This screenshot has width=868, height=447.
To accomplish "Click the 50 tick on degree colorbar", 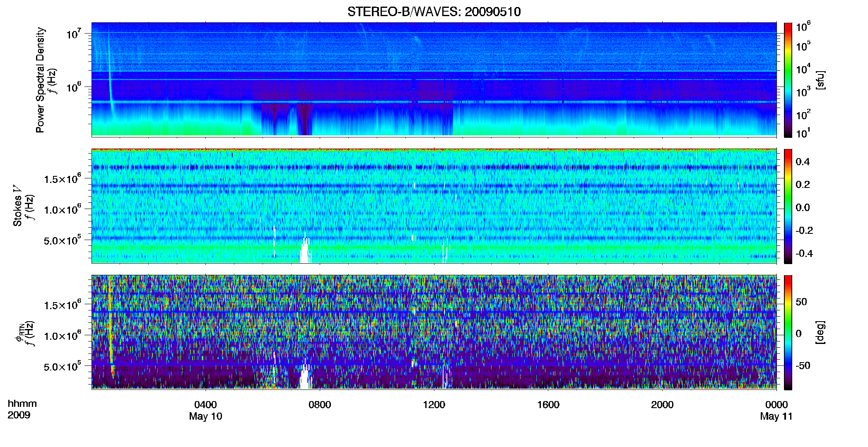I will tap(801, 302).
